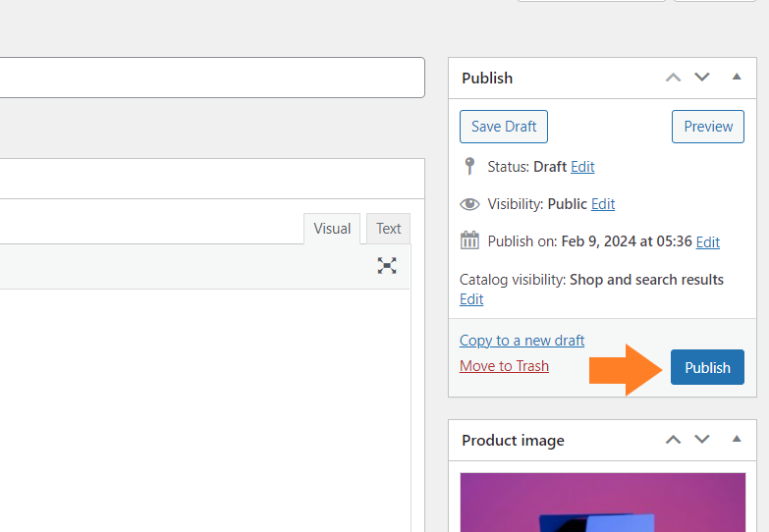The width and height of the screenshot is (769, 532).
Task: Collapse the Publish panel
Action: pos(737,77)
